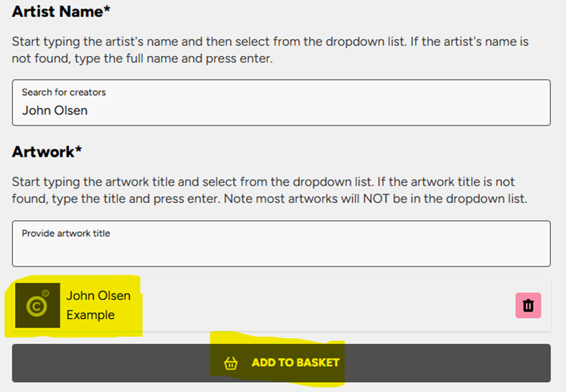
Task: Click the small copyright symbol in the thumbnail corner
Action: coord(45,293)
